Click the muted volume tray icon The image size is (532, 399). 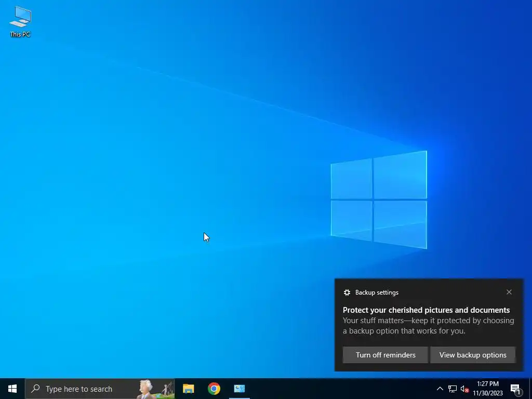pos(464,389)
